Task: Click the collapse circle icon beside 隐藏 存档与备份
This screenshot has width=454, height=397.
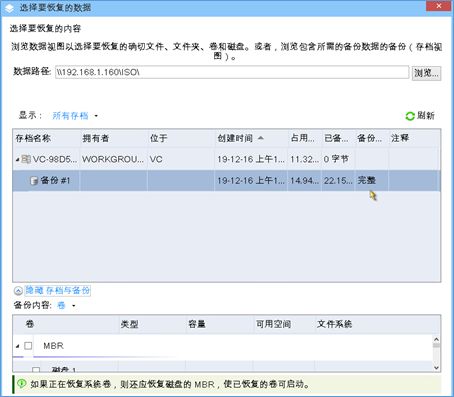Action: click(18, 291)
